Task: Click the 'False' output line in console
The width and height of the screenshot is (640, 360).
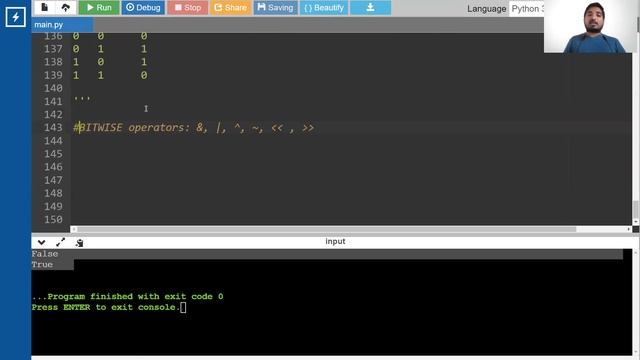Action: tap(45, 254)
